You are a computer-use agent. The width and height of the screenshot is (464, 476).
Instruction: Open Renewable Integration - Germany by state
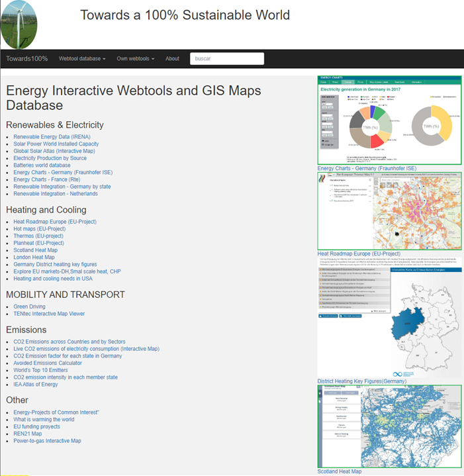click(x=62, y=187)
